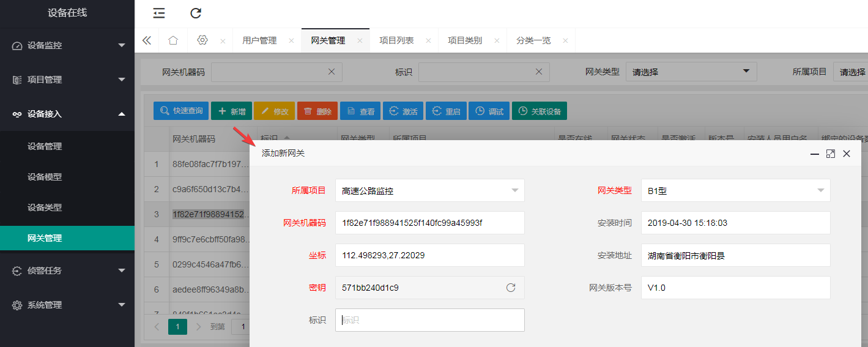Switch to the 用户管理 tab
868x347 pixels.
click(x=259, y=40)
